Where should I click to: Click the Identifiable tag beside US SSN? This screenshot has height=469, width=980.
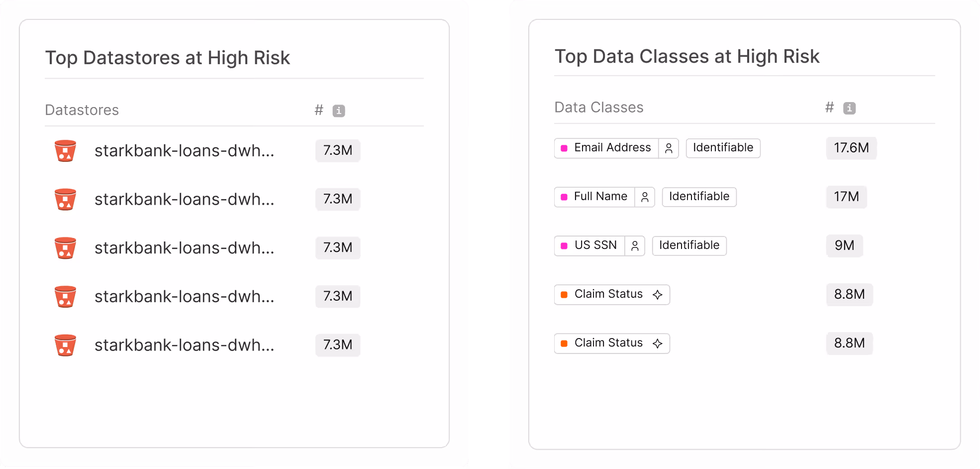click(689, 245)
